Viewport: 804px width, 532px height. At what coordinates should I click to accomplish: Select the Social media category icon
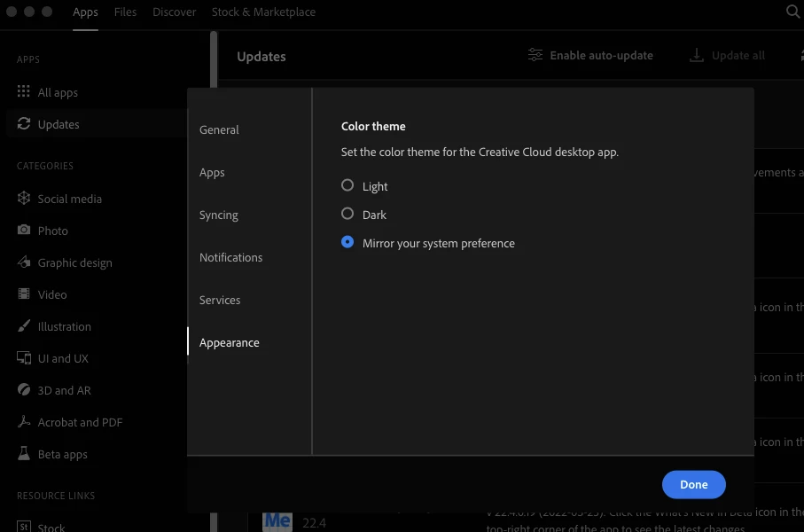24,198
